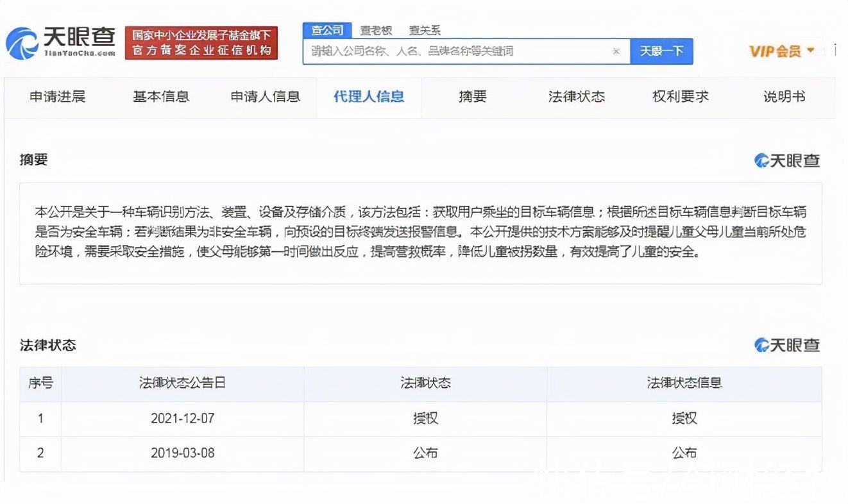Click 授权 in the 法律状态 column
The image size is (848, 504).
point(425,419)
